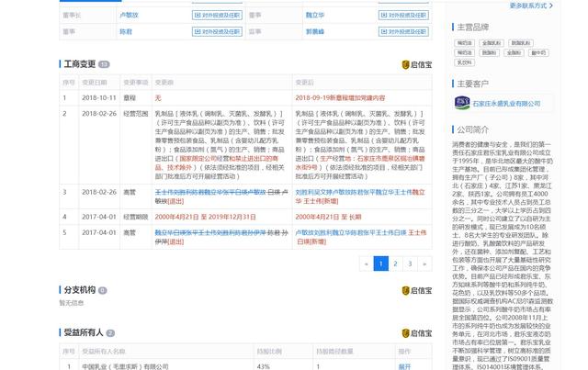Screen dimensions: 588x370
Task: Expand 展开 for 中国乳业(毛里求斯)有限公司 row
Action: point(404,366)
